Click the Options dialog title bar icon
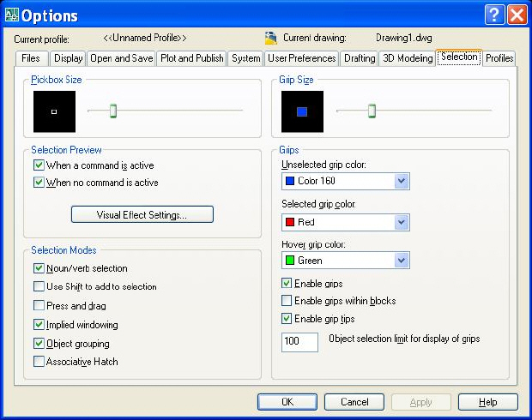 pyautogui.click(x=12, y=15)
